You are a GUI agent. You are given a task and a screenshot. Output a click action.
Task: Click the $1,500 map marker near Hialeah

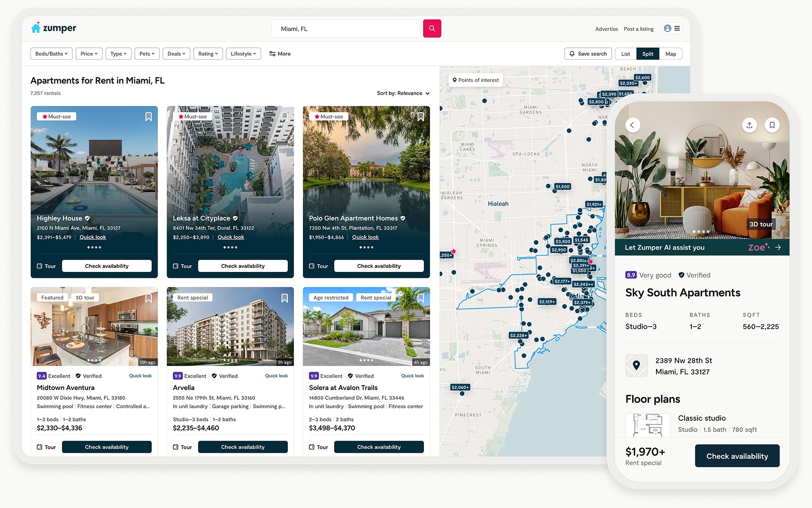(563, 187)
